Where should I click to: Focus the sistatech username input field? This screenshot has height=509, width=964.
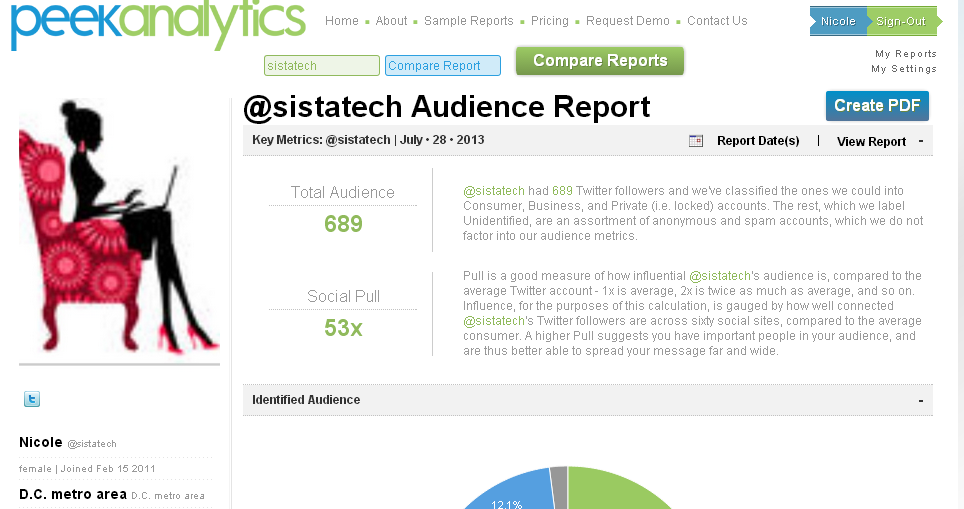321,66
